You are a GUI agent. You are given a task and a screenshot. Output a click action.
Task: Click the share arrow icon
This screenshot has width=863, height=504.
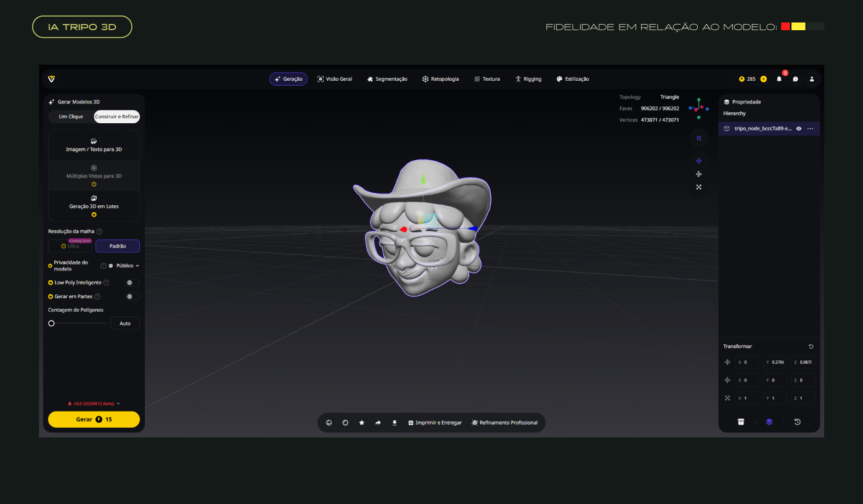(x=378, y=423)
